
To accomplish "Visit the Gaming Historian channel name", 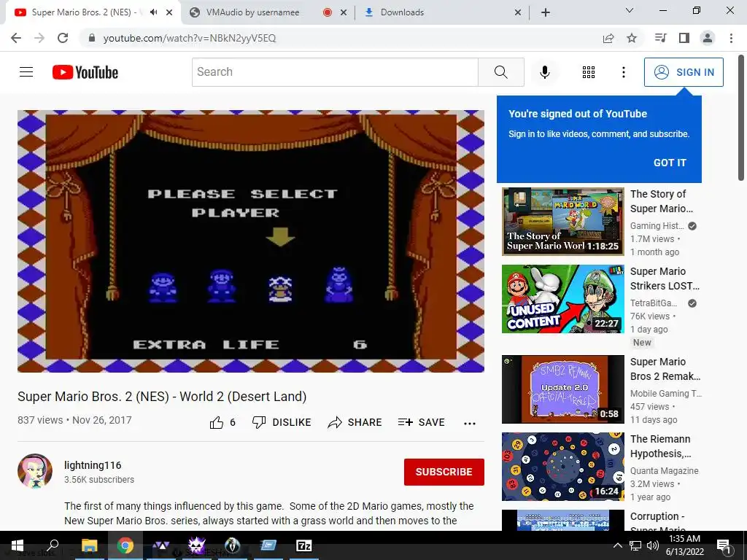I will 657,226.
